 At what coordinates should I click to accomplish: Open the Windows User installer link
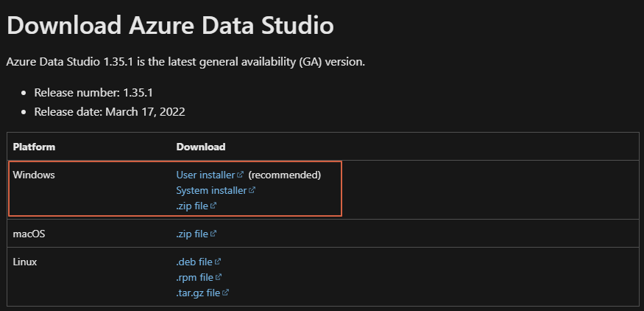tap(205, 175)
